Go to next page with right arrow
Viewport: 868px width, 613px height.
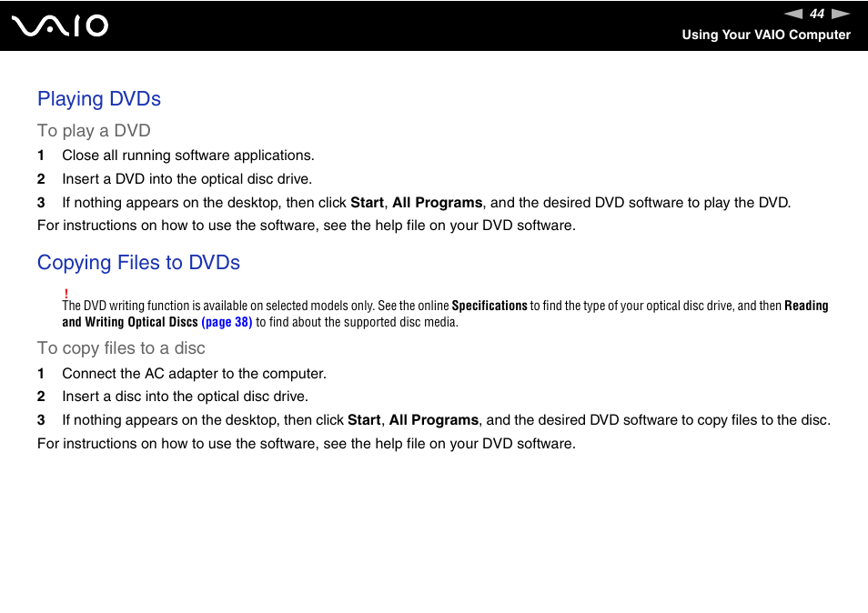[x=841, y=14]
